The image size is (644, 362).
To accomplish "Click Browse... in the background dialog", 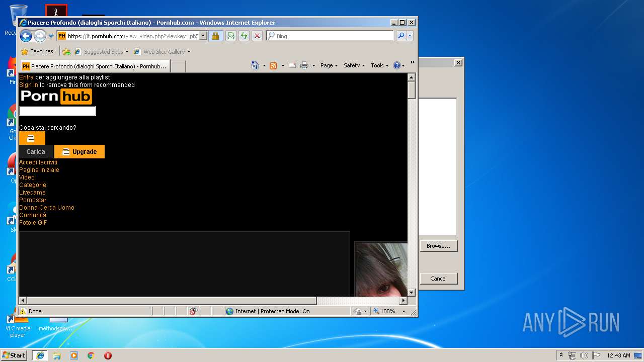I will tap(438, 246).
